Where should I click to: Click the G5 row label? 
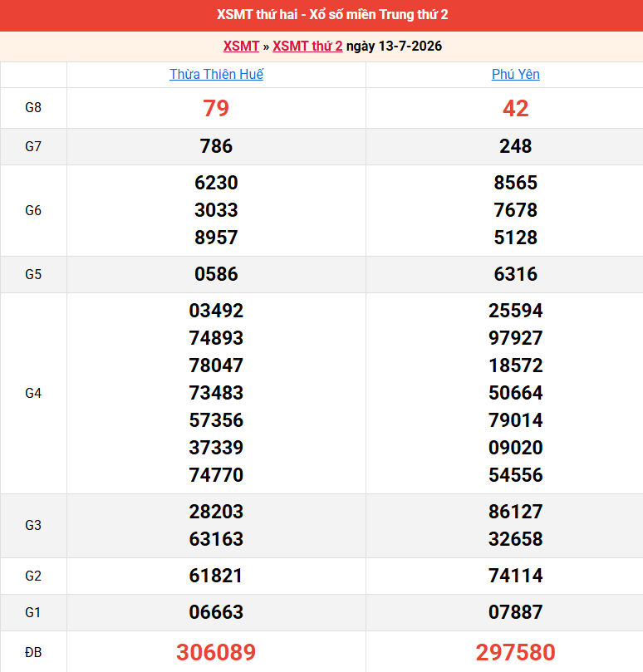tap(33, 274)
